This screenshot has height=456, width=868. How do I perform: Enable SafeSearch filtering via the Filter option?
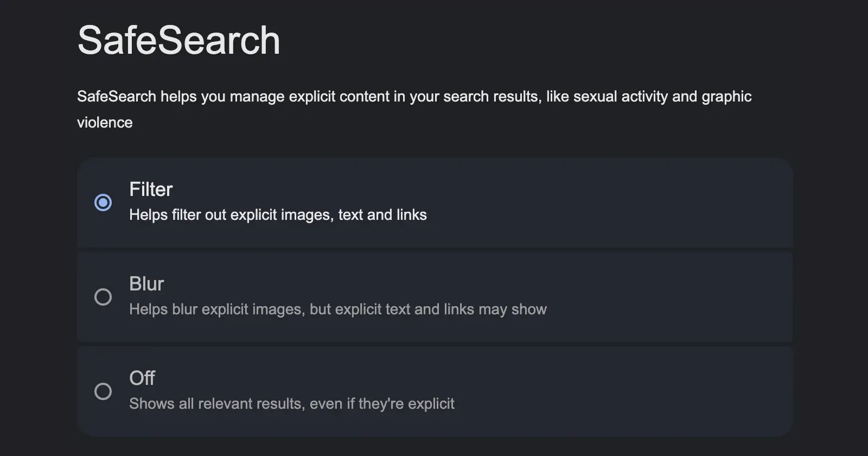coord(103,202)
